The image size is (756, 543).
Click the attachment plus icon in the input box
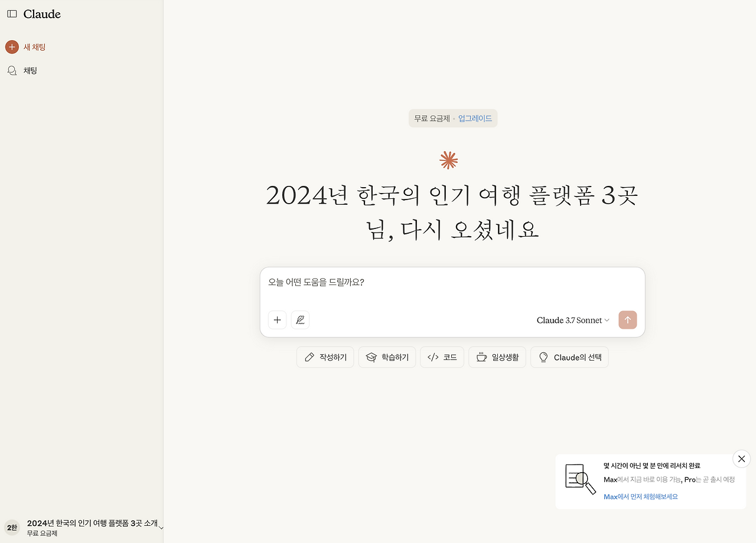(277, 319)
